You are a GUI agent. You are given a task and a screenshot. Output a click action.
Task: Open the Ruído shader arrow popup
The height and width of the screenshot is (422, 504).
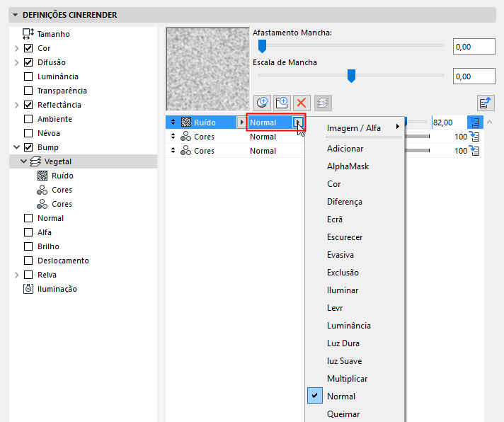pyautogui.click(x=241, y=122)
